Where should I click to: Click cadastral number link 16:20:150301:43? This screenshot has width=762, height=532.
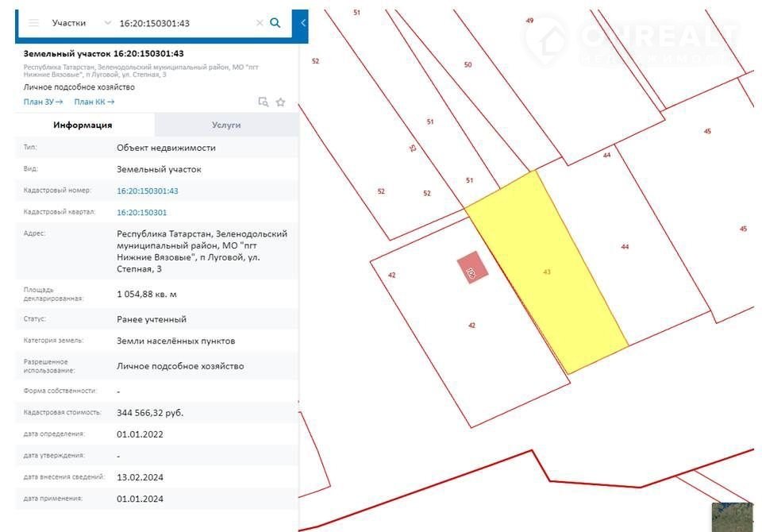[147, 191]
